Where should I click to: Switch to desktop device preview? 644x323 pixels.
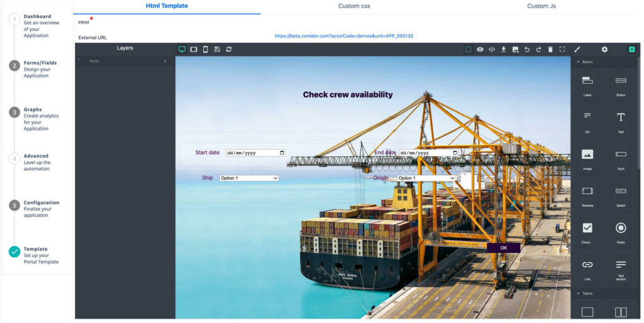(182, 49)
